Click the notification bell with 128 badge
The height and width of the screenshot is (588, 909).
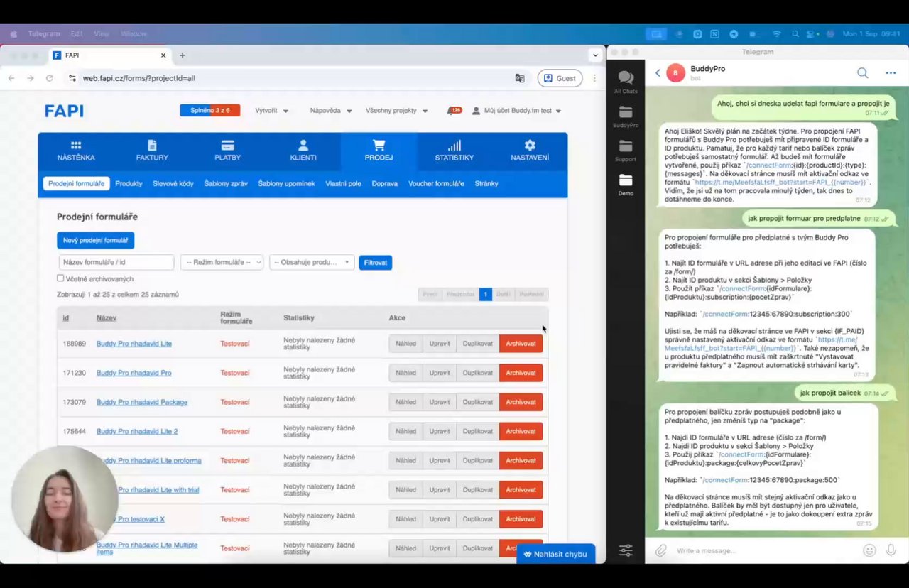pyautogui.click(x=454, y=111)
